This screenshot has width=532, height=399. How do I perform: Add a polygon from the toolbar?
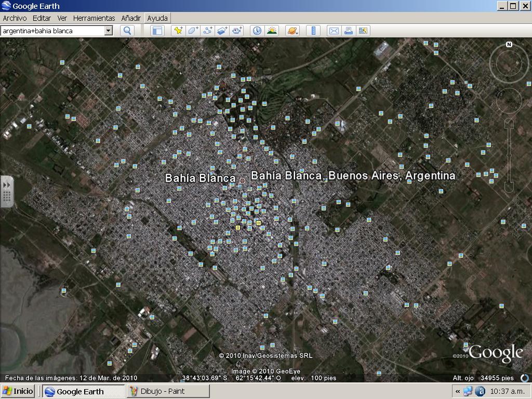click(193, 31)
